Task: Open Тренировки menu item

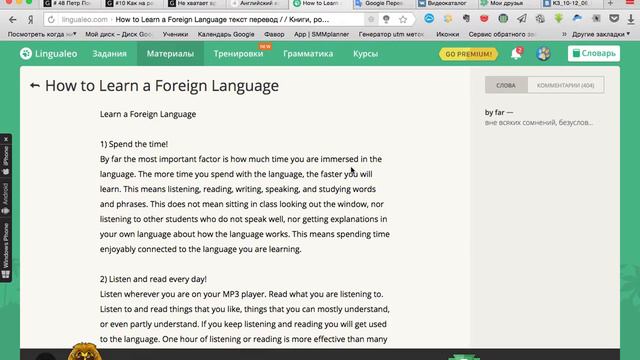Action: click(x=238, y=53)
